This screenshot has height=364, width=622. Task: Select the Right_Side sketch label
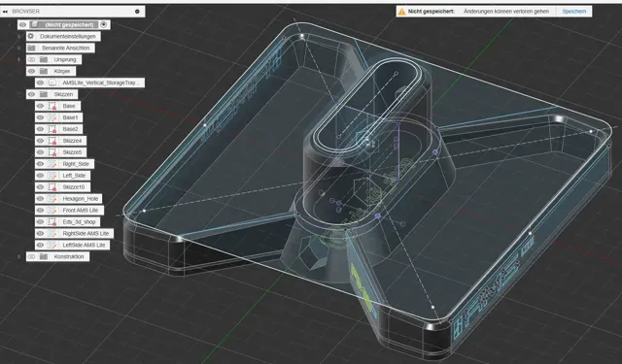tap(76, 164)
